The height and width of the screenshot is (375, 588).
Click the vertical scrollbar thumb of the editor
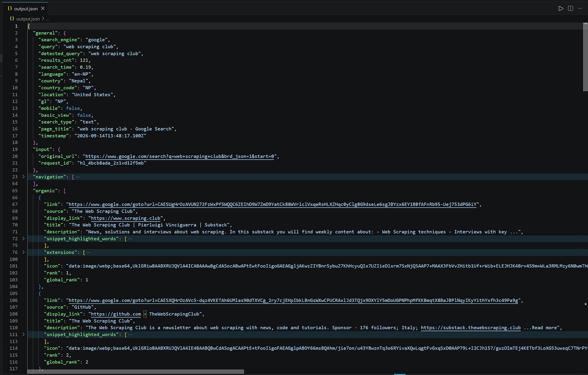pos(586,57)
